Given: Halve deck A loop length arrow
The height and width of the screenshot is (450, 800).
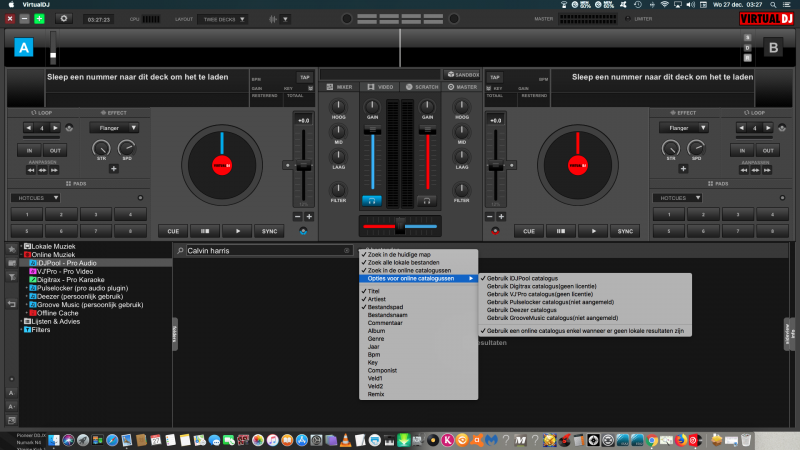Looking at the screenshot, I should click(29, 128).
